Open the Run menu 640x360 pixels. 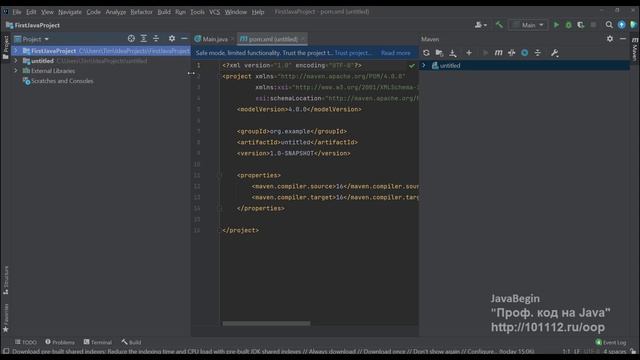click(180, 12)
